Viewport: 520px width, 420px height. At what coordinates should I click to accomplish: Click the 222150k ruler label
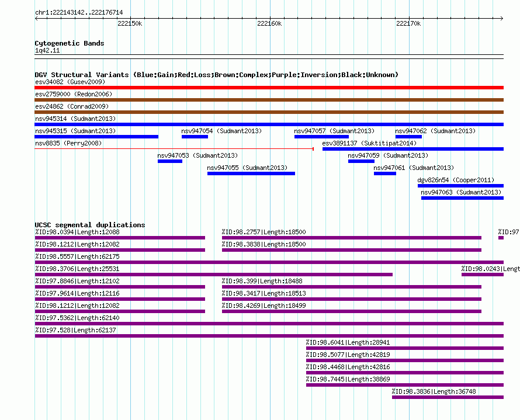(x=130, y=23)
